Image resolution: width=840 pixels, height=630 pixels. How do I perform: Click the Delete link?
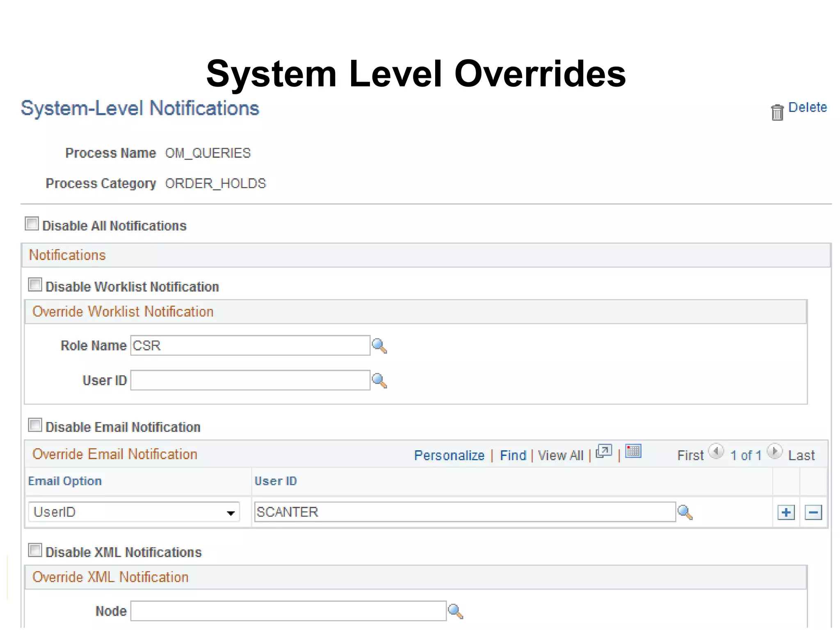tap(807, 107)
